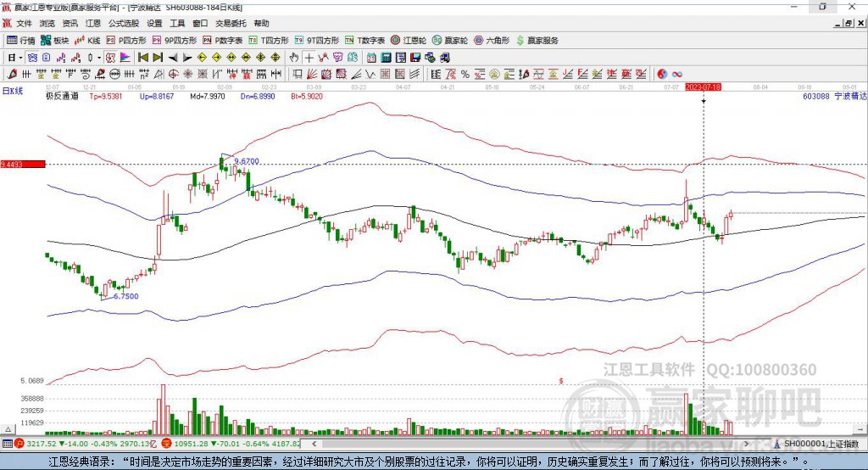Jump to the last bar icon
The width and height of the screenshot is (868, 470).
click(x=158, y=58)
